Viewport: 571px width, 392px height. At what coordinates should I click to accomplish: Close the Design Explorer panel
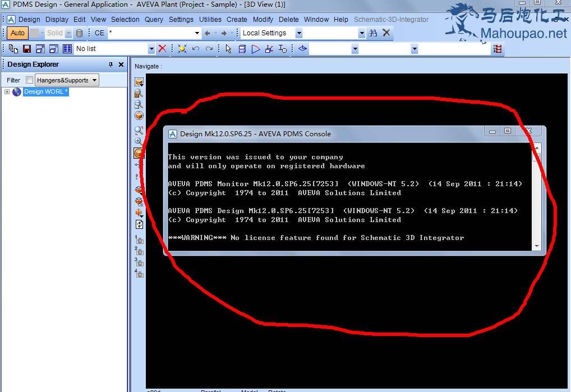coord(121,65)
